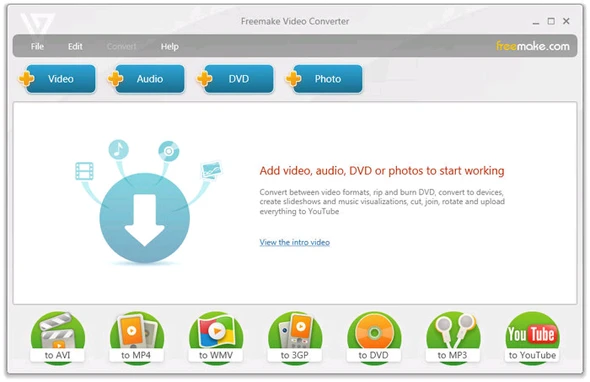Click the music note icon in illustration

point(119,149)
